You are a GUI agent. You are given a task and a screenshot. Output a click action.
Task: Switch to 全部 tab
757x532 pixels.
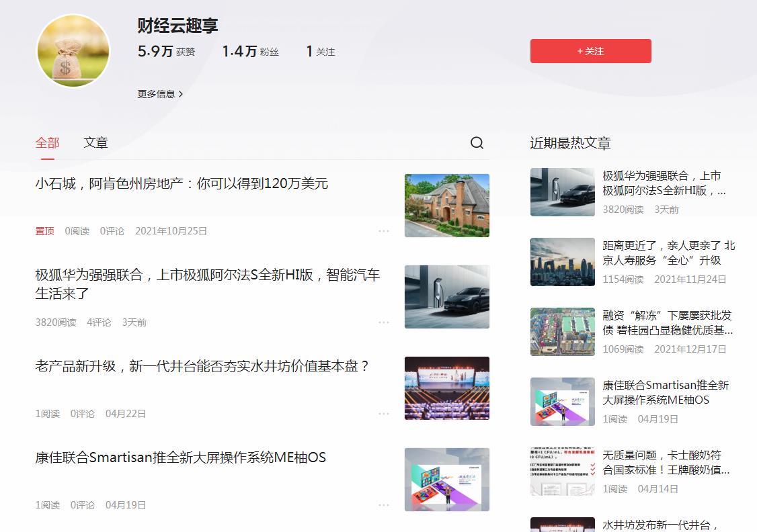47,143
